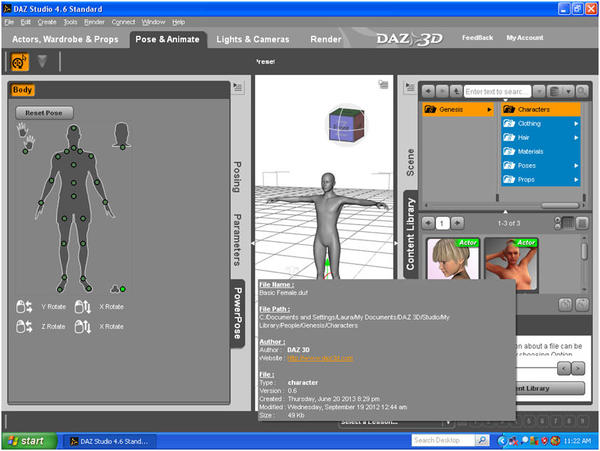The height and width of the screenshot is (451, 600).
Task: Open the viewport options menu icon
Action: (x=383, y=84)
